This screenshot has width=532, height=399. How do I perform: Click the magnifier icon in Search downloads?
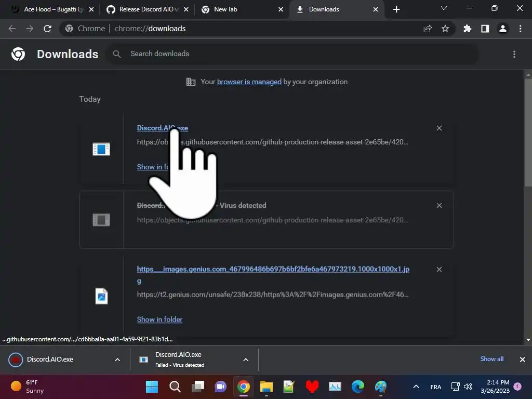117,54
